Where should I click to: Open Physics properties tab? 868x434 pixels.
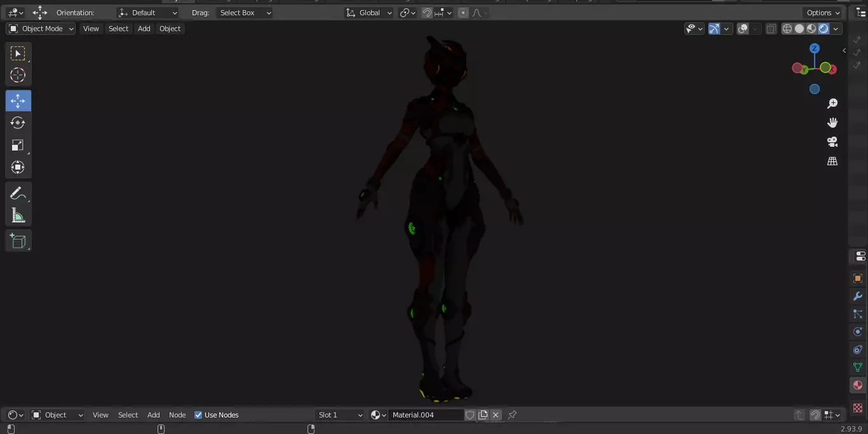pyautogui.click(x=858, y=332)
